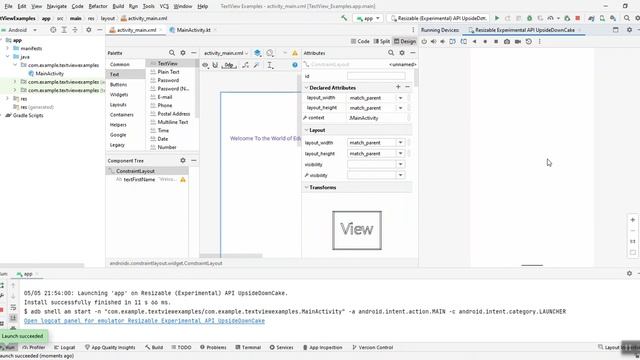Collapse the Layout attributes section
The height and width of the screenshot is (360, 640).
[x=307, y=130]
